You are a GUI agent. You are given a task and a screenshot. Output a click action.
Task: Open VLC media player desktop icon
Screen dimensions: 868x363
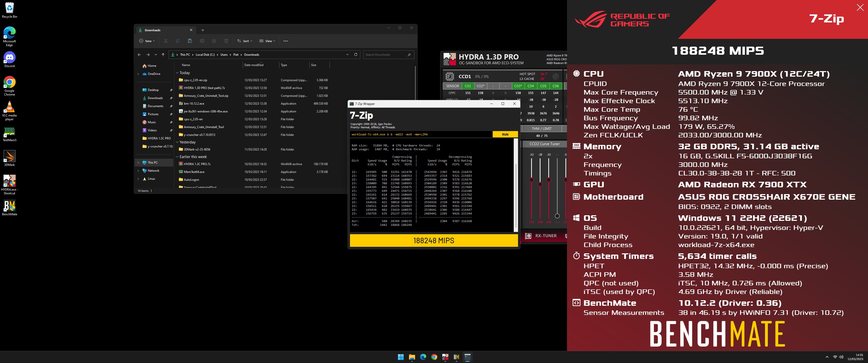point(9,110)
